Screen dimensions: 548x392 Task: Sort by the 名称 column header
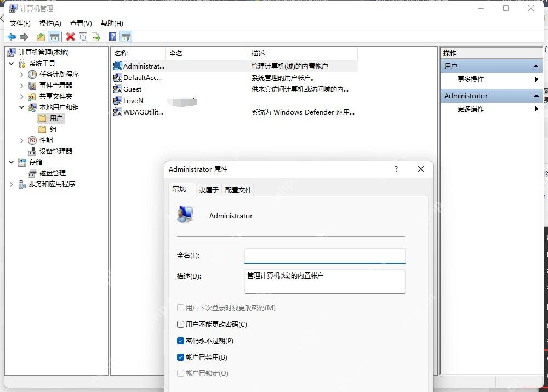pos(139,54)
